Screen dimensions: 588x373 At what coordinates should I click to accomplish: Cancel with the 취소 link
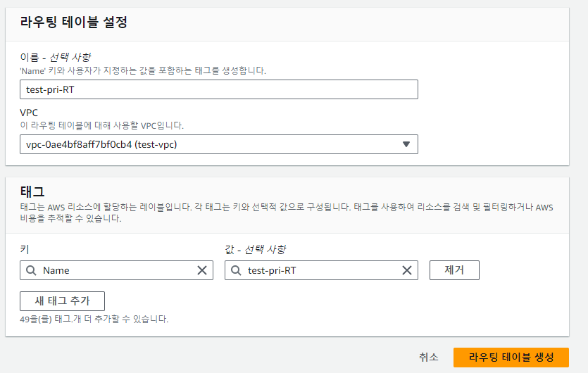click(429, 358)
